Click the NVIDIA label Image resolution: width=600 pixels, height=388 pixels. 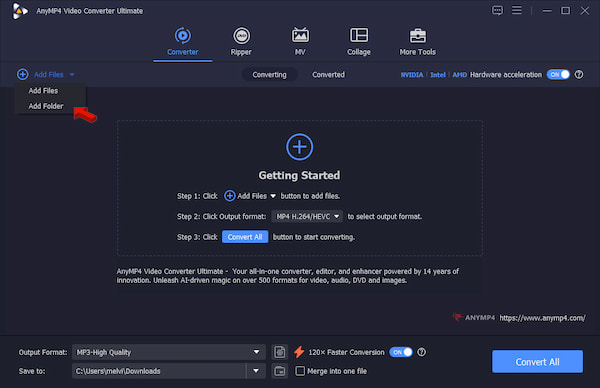point(412,75)
